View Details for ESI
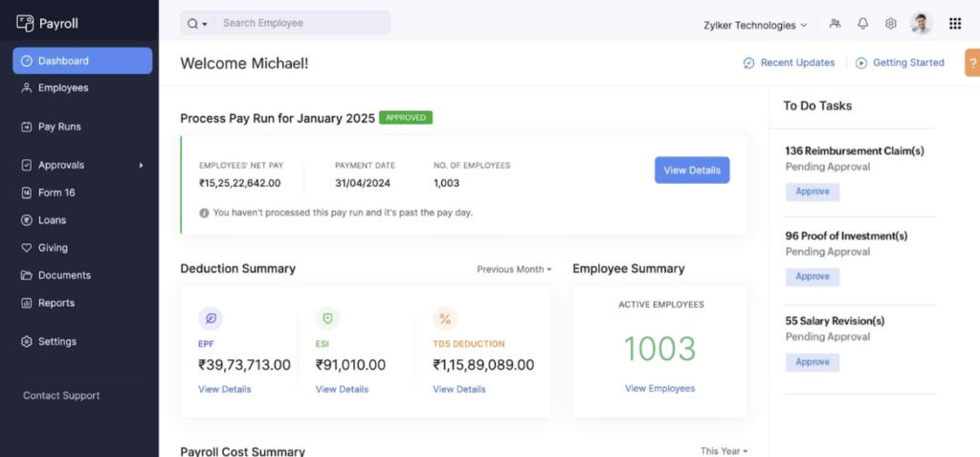 (x=342, y=389)
